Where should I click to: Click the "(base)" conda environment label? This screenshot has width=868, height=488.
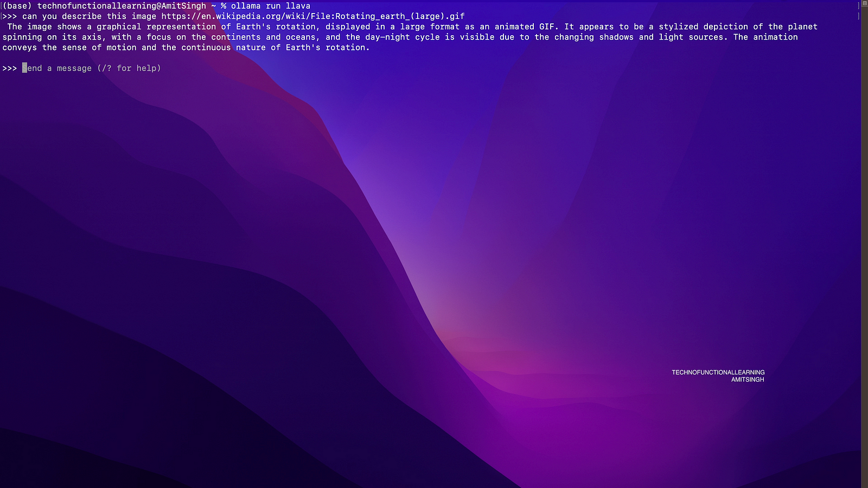17,6
